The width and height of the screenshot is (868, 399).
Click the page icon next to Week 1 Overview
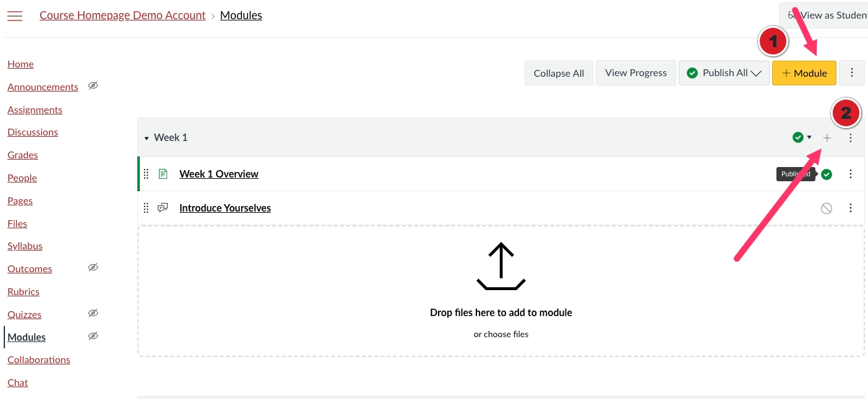(x=163, y=174)
